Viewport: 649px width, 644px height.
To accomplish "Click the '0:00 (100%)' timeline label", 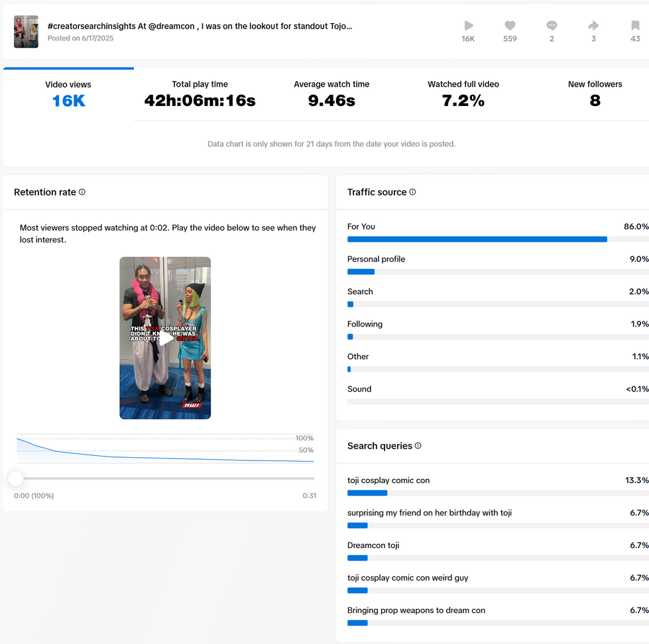I will 34,496.
